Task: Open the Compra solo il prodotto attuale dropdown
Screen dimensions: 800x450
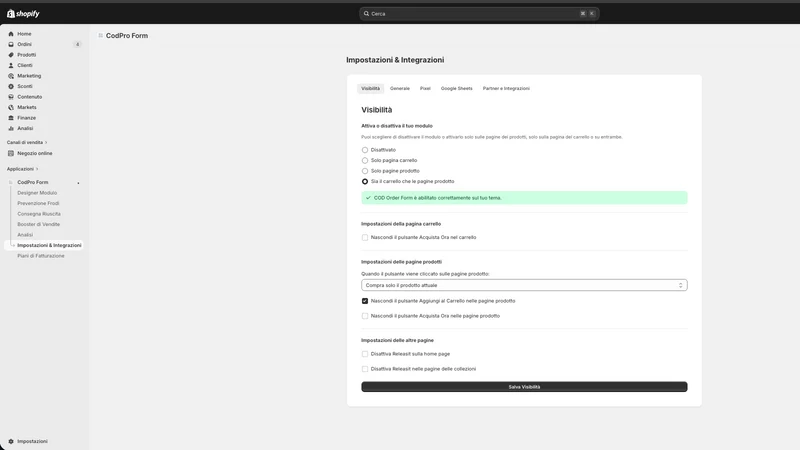Action: click(524, 285)
